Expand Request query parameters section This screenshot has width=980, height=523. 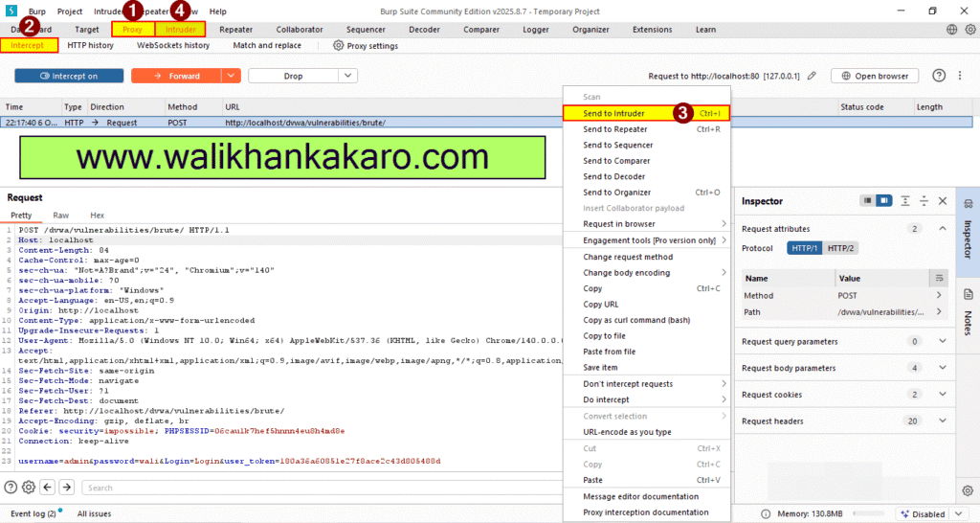[943, 342]
